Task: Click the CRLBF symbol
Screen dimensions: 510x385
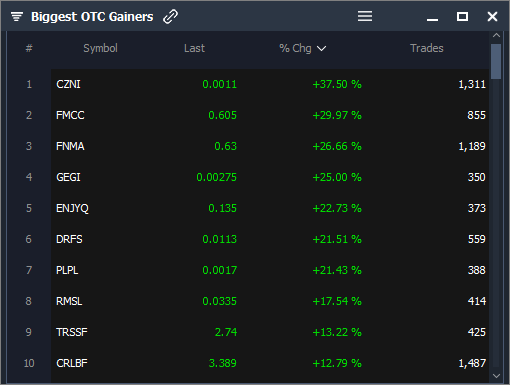Action: tap(72, 363)
